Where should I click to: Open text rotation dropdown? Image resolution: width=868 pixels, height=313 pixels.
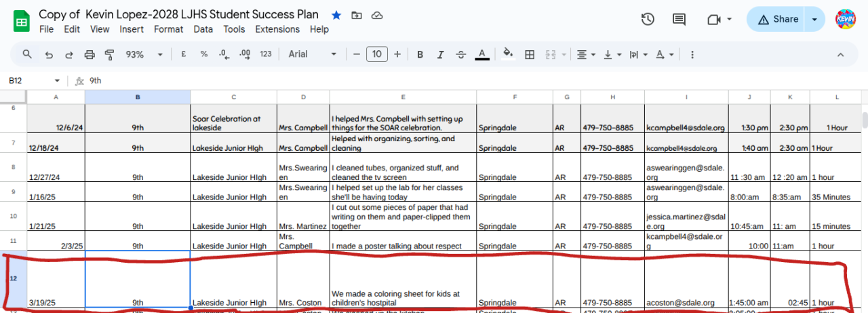tap(665, 54)
